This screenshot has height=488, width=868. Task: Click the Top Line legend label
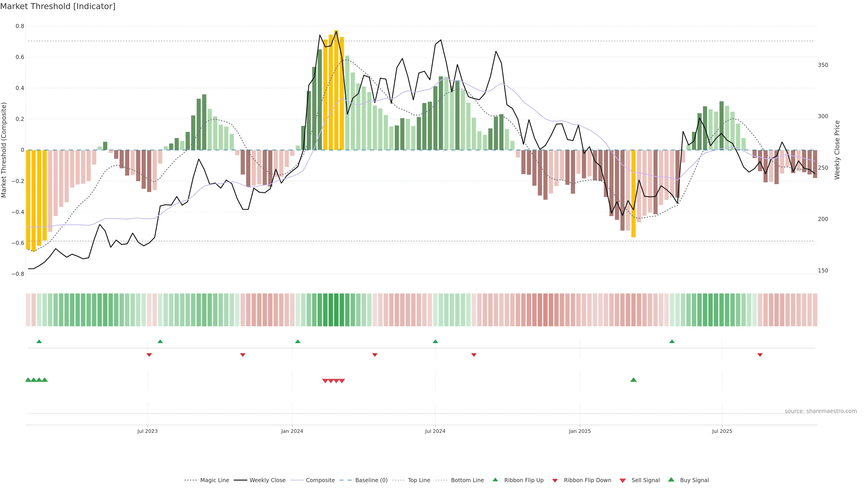(x=419, y=480)
